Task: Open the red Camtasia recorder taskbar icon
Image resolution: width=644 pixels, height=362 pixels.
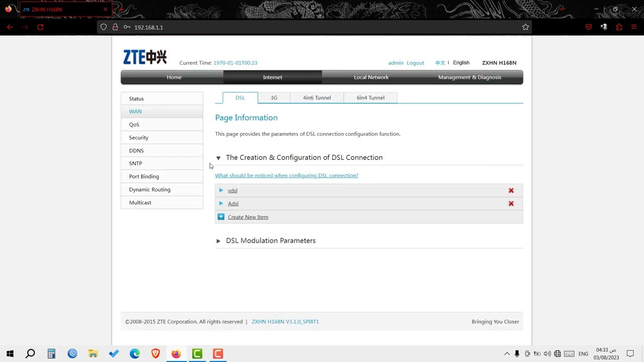Action: click(x=218, y=354)
